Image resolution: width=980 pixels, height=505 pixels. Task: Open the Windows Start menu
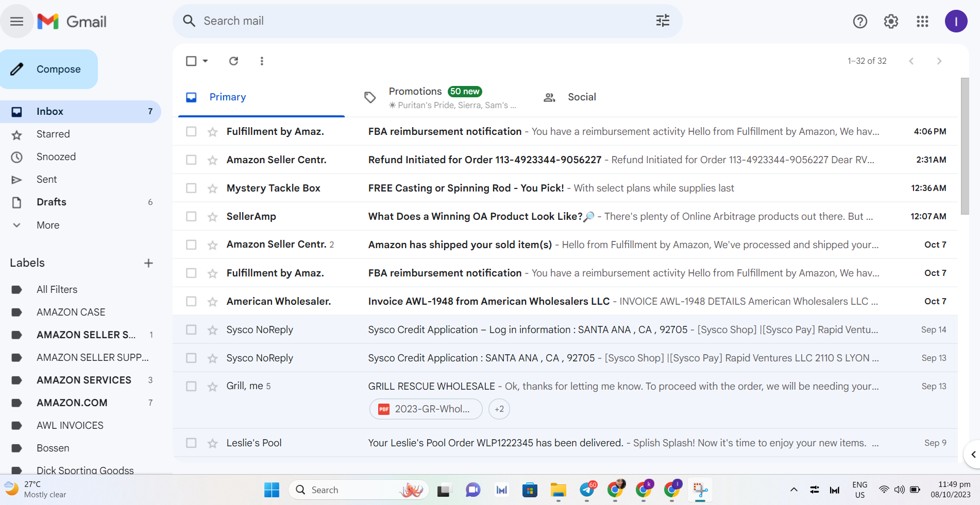tap(272, 490)
